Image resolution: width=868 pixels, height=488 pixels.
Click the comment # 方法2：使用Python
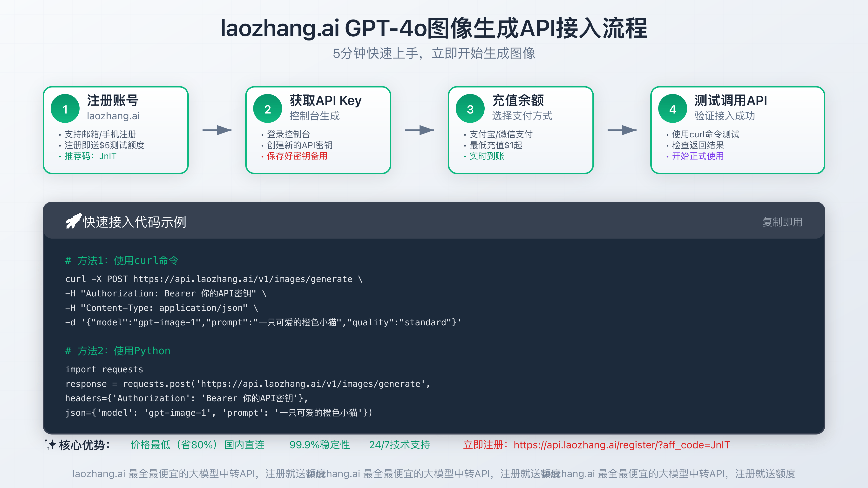tap(118, 351)
